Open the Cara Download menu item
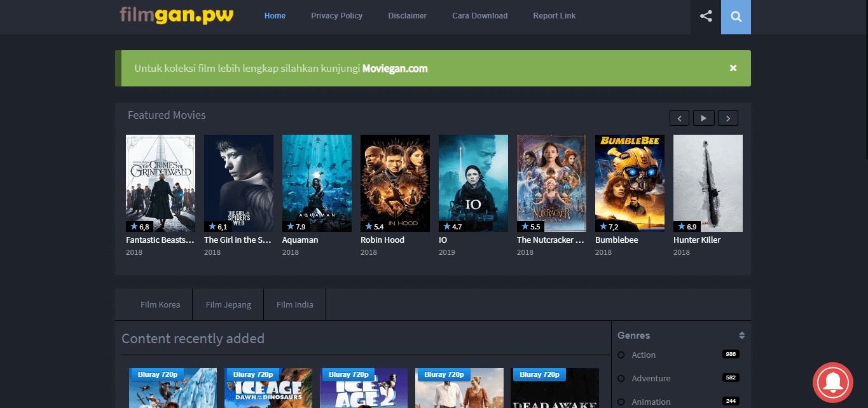Screen dimensions: 868x408 click(479, 15)
